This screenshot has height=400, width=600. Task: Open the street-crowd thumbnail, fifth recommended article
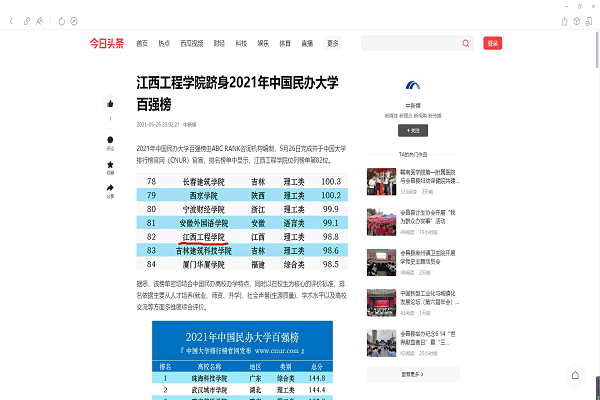tap(382, 343)
